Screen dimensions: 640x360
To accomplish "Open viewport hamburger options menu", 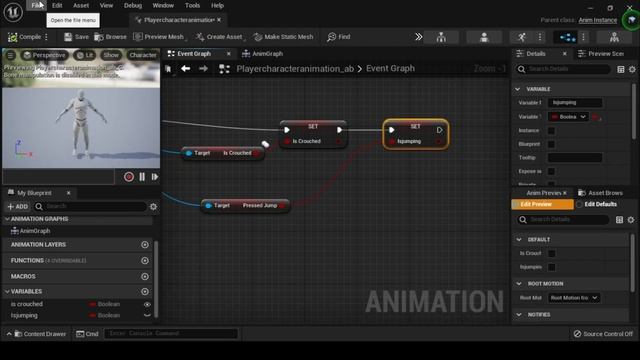I will (x=11, y=55).
